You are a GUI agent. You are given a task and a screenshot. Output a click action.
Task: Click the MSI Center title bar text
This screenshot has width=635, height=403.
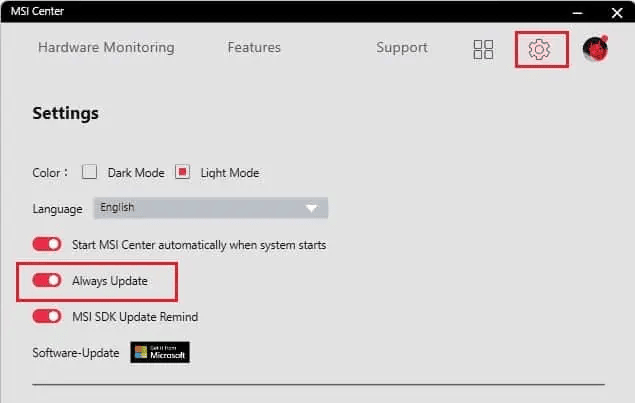click(x=33, y=11)
